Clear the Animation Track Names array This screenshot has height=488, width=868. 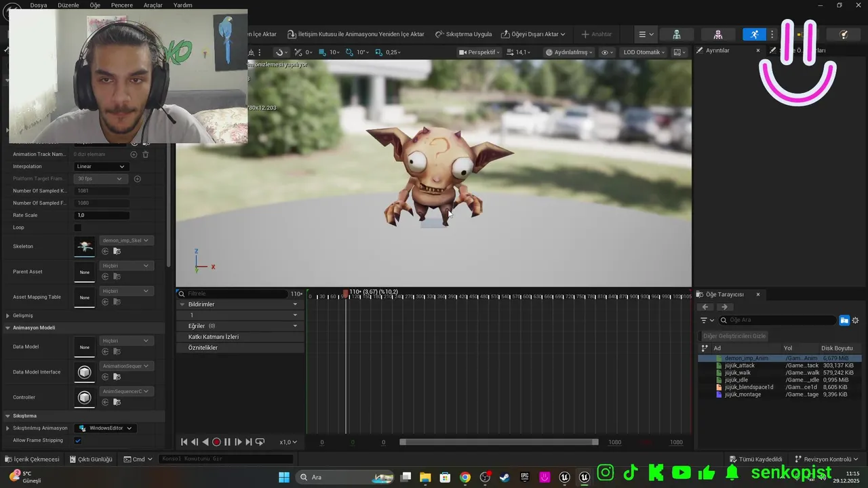pyautogui.click(x=145, y=155)
